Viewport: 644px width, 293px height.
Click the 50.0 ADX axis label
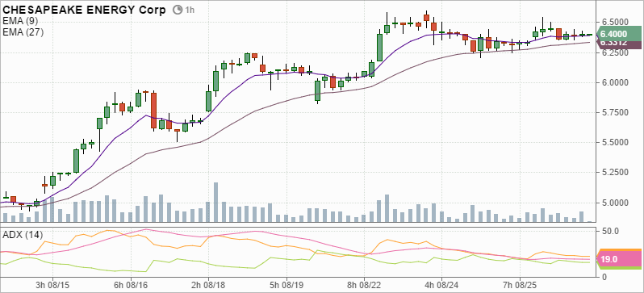(610, 231)
